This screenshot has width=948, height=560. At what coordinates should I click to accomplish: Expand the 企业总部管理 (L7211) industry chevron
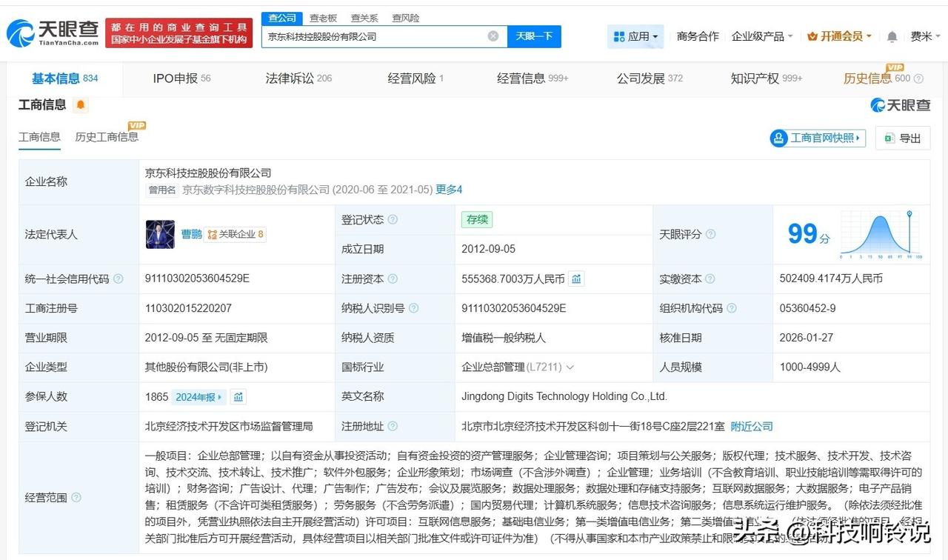click(x=570, y=367)
